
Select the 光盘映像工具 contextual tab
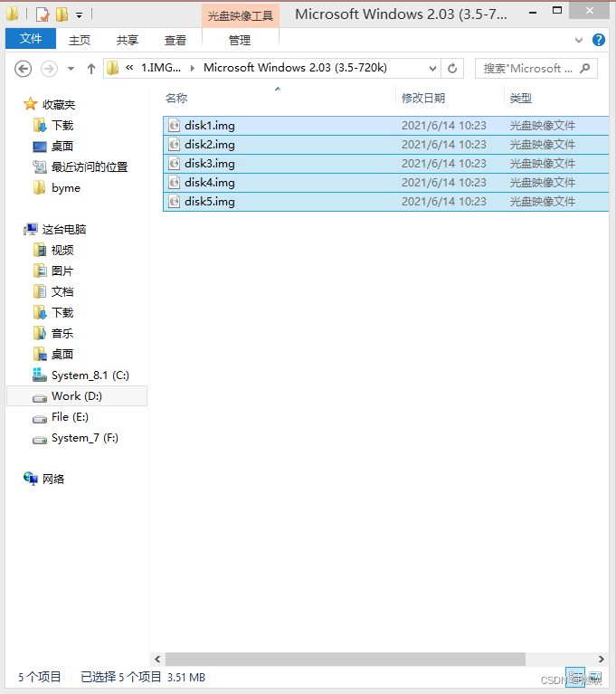click(241, 16)
